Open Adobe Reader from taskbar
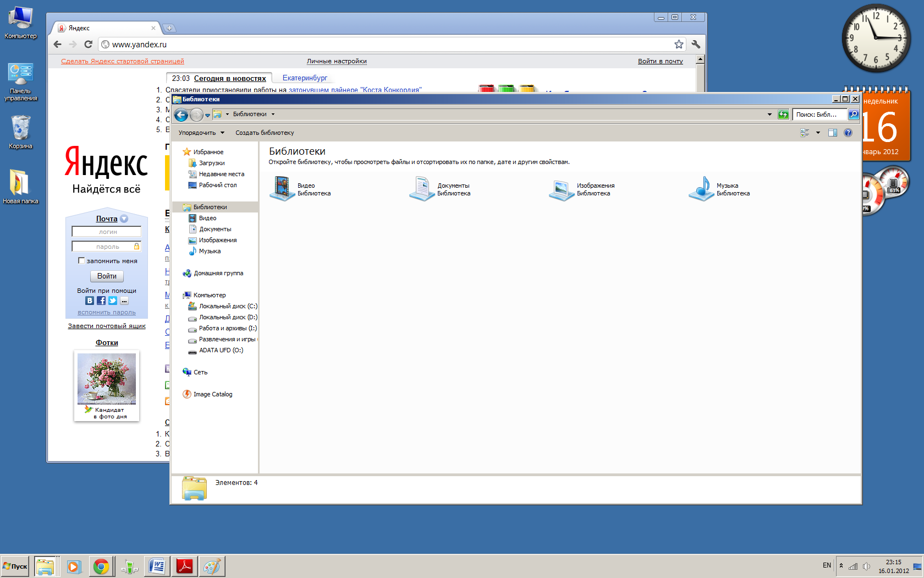924x578 pixels. click(x=184, y=566)
